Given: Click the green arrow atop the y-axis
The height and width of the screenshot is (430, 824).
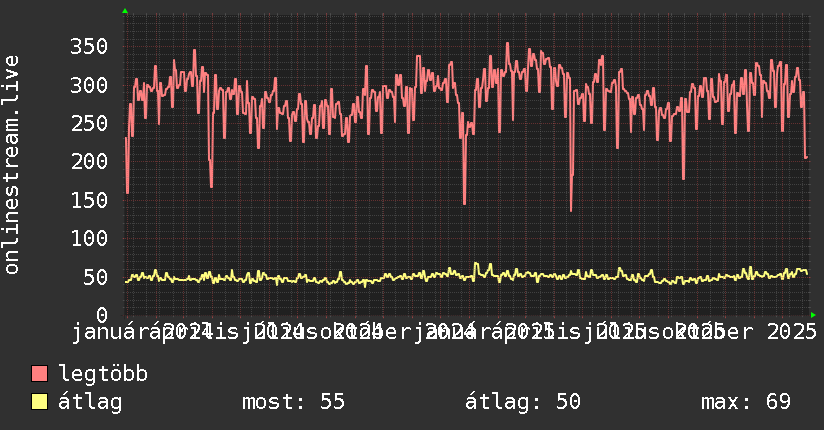Looking at the screenshot, I should [125, 11].
